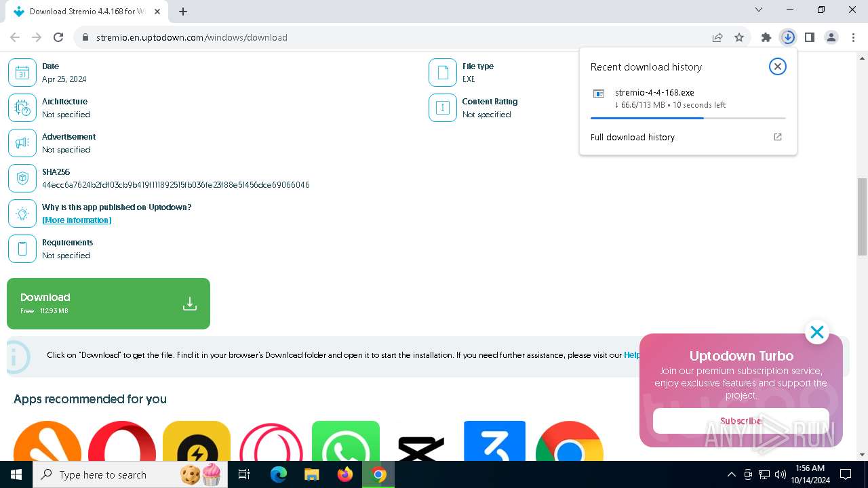Open Chrome's three-dot menu

[853, 37]
